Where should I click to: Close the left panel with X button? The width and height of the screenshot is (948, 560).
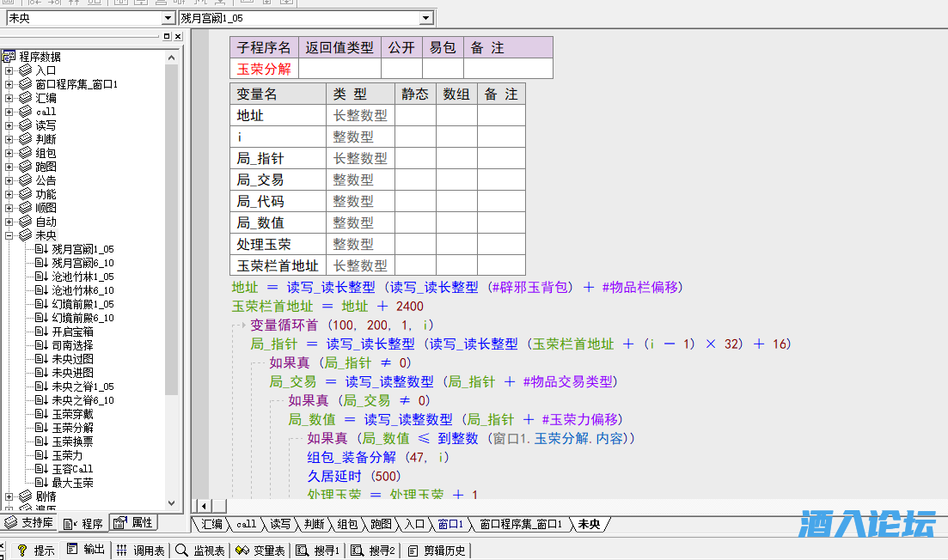pos(178,37)
